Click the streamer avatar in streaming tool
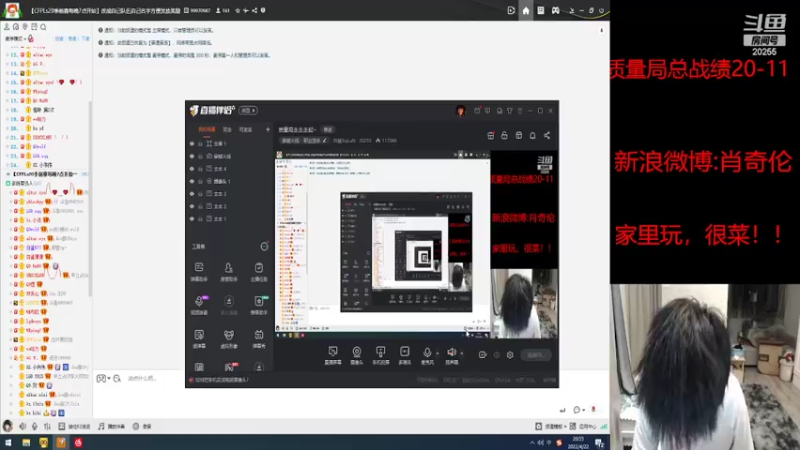The height and width of the screenshot is (450, 800). point(461,111)
